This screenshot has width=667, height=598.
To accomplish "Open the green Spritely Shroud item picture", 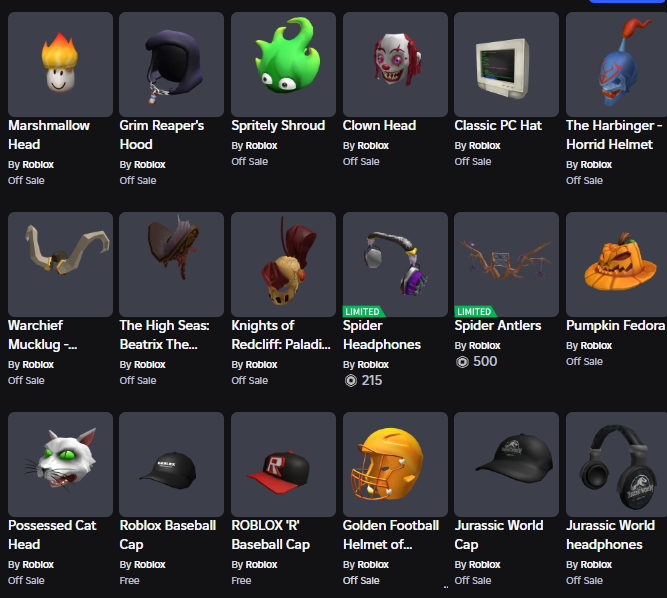I will (283, 64).
